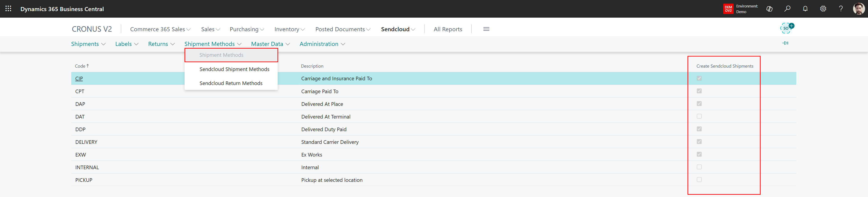Expand the Administration submenu
Viewport: 868px width, 197px height.
(322, 44)
